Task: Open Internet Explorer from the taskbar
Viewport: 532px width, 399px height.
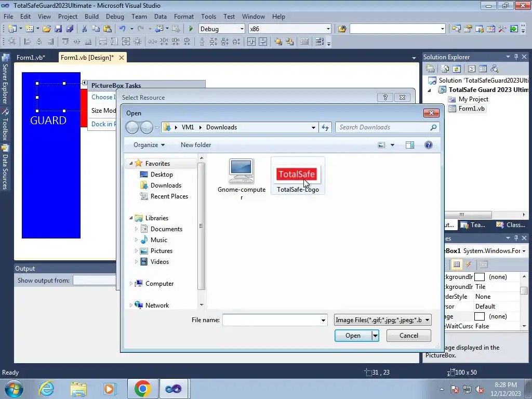Action: click(46, 389)
